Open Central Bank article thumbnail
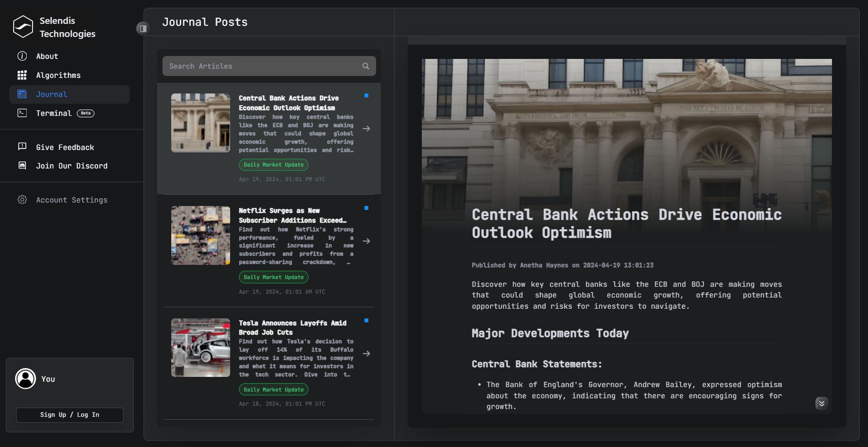868x447 pixels. tap(200, 123)
